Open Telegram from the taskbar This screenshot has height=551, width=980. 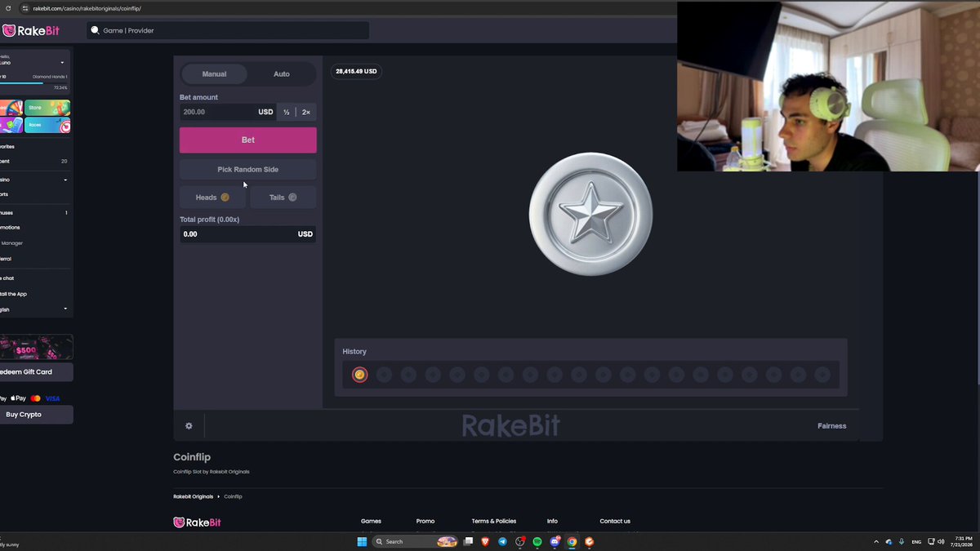pos(503,542)
